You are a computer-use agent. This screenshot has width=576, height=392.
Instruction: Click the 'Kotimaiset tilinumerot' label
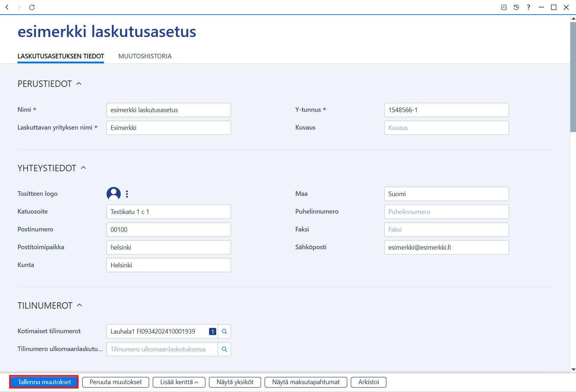(49, 331)
